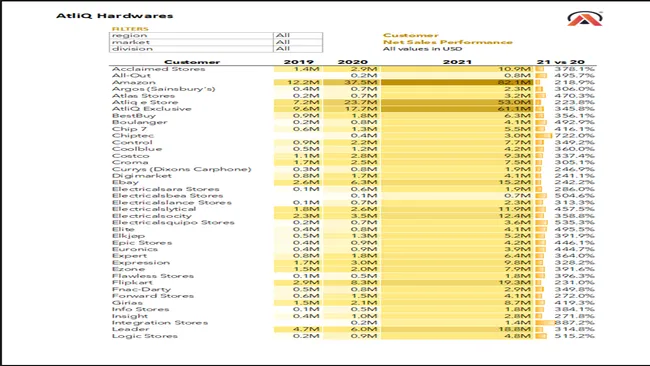Click the '21 vs 20' column header

[x=560, y=62]
